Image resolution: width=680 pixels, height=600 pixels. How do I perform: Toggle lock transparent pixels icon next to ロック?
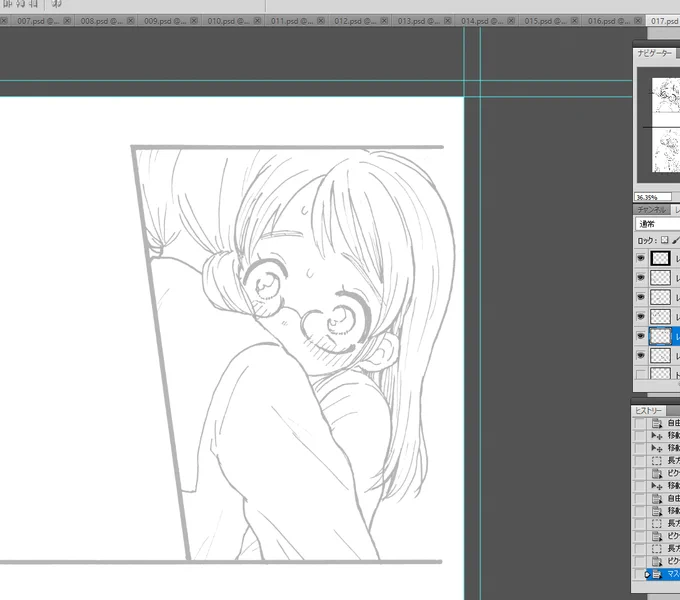pos(664,240)
